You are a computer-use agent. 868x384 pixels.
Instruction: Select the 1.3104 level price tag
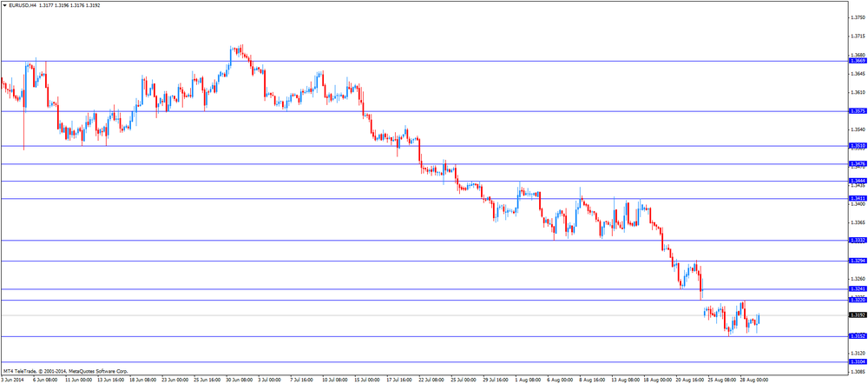tap(858, 361)
